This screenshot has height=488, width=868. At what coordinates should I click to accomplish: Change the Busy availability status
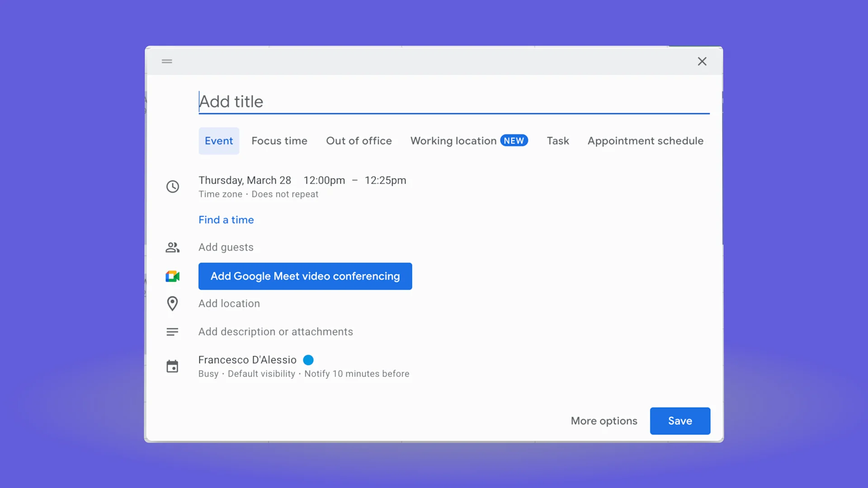point(208,374)
